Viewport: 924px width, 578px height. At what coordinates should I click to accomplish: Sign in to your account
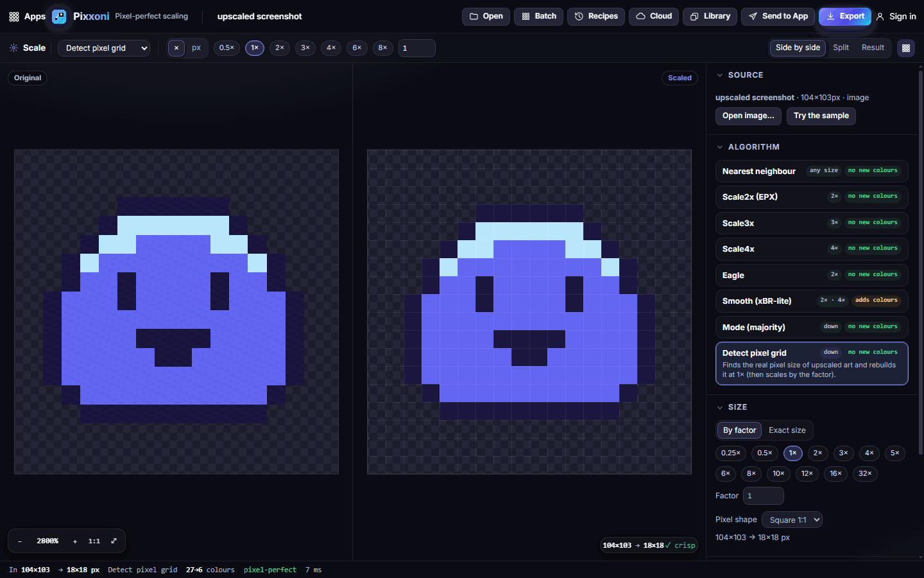point(896,16)
